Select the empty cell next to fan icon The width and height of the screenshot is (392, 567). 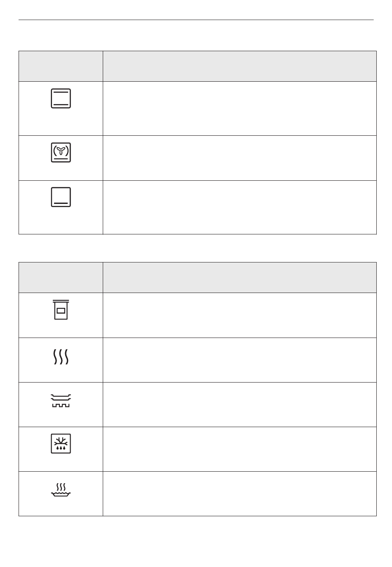(240, 158)
